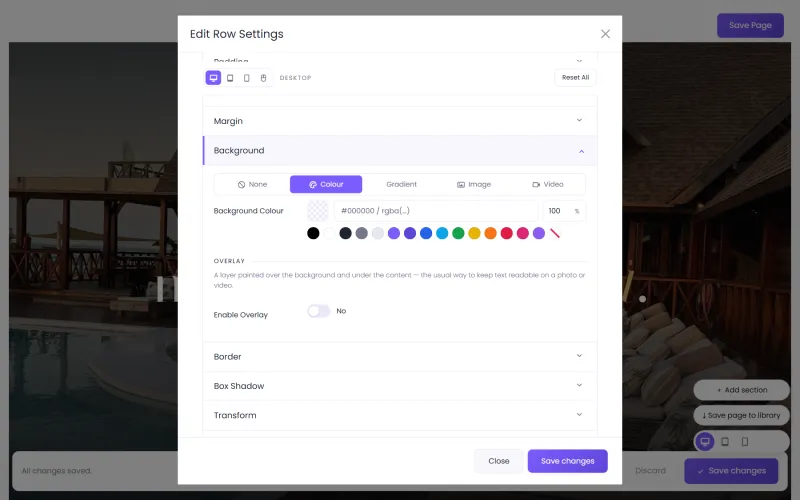
Task: Click Discard in the bottom page bar
Action: (650, 470)
